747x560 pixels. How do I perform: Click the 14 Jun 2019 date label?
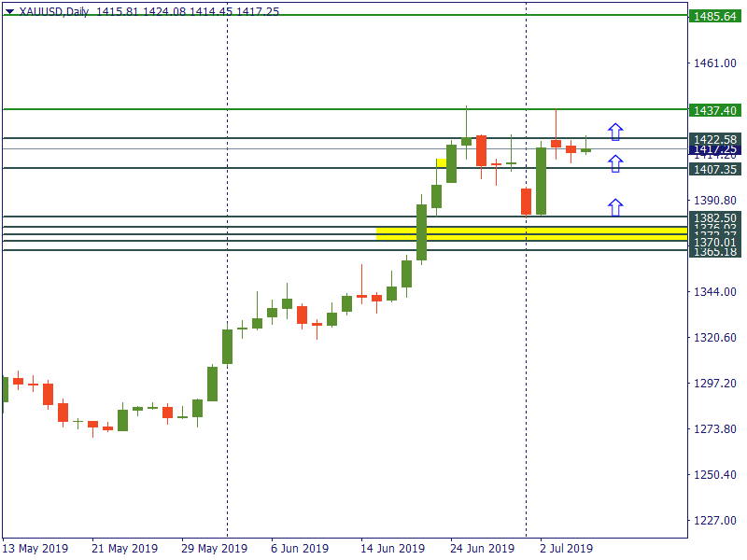[x=392, y=549]
